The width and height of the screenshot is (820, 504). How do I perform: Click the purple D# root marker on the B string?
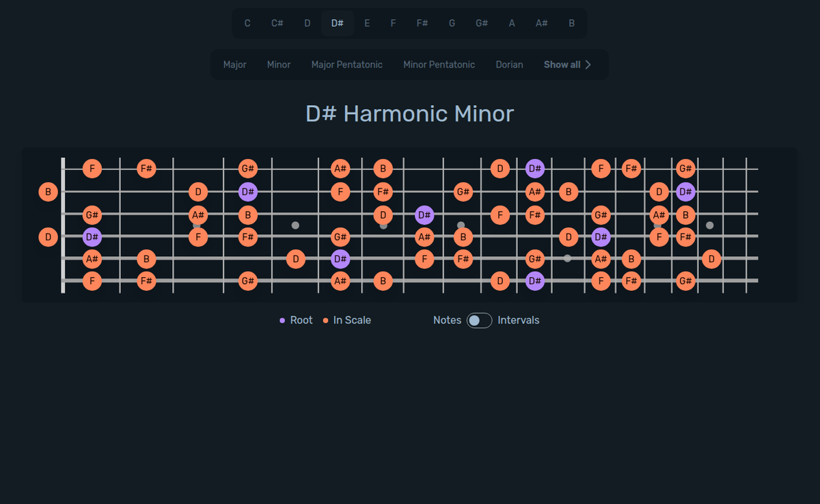click(x=249, y=192)
